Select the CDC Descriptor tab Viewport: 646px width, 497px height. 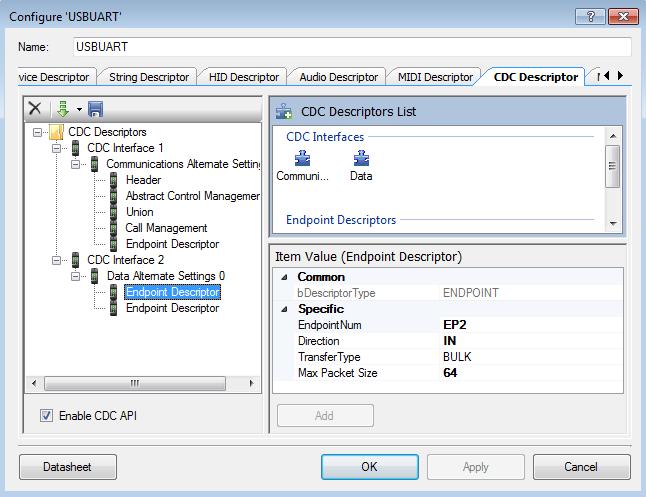(536, 77)
